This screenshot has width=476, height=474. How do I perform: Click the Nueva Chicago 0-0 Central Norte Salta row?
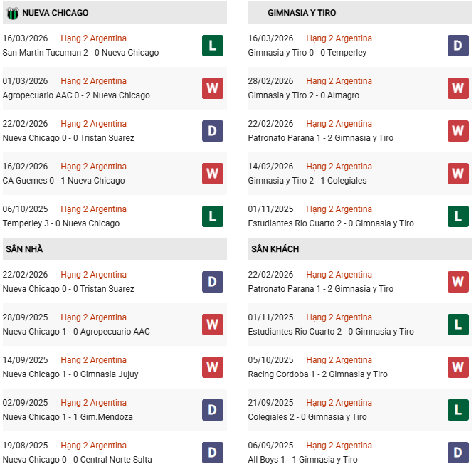(x=77, y=460)
